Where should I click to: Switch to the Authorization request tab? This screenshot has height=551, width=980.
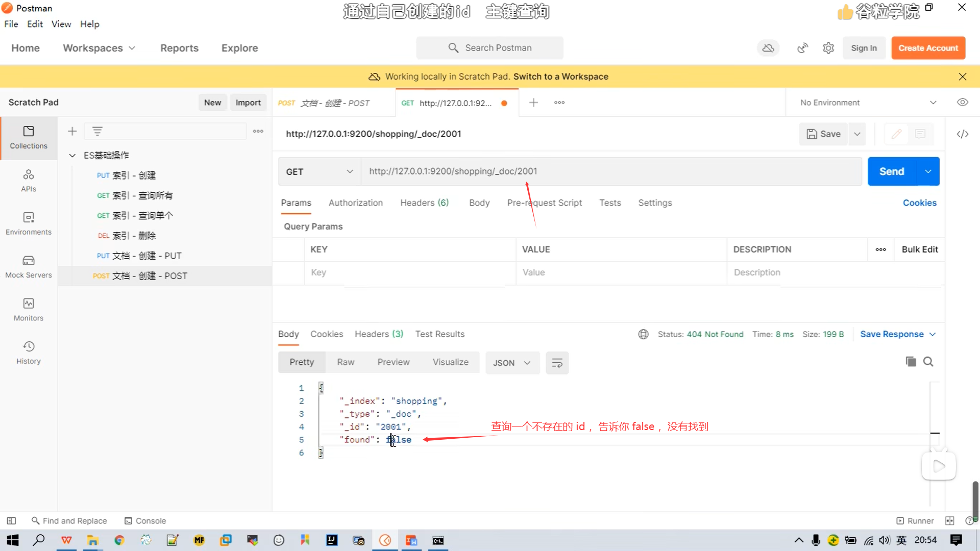click(x=355, y=203)
